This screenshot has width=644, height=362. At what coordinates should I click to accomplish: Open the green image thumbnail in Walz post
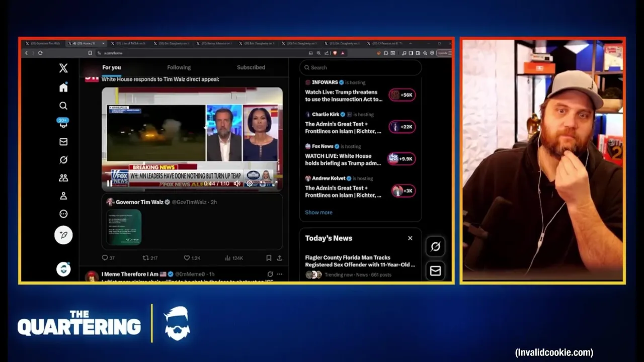coord(124,227)
